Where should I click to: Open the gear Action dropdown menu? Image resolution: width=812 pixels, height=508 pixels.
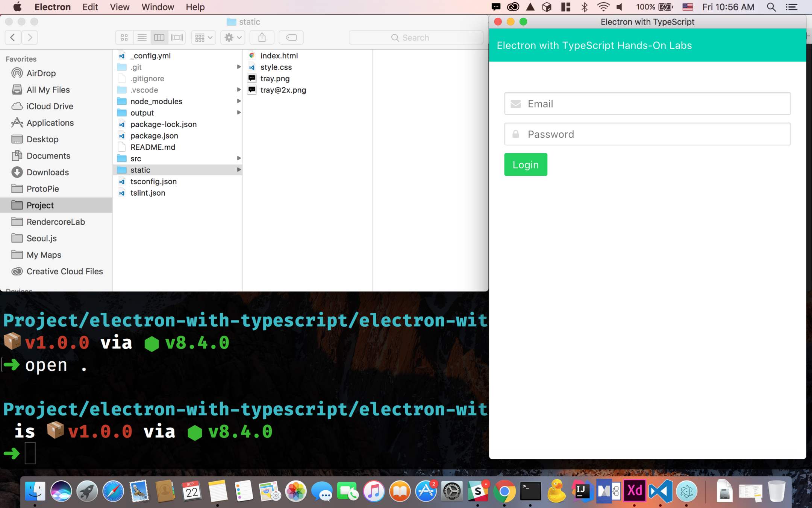pyautogui.click(x=233, y=37)
